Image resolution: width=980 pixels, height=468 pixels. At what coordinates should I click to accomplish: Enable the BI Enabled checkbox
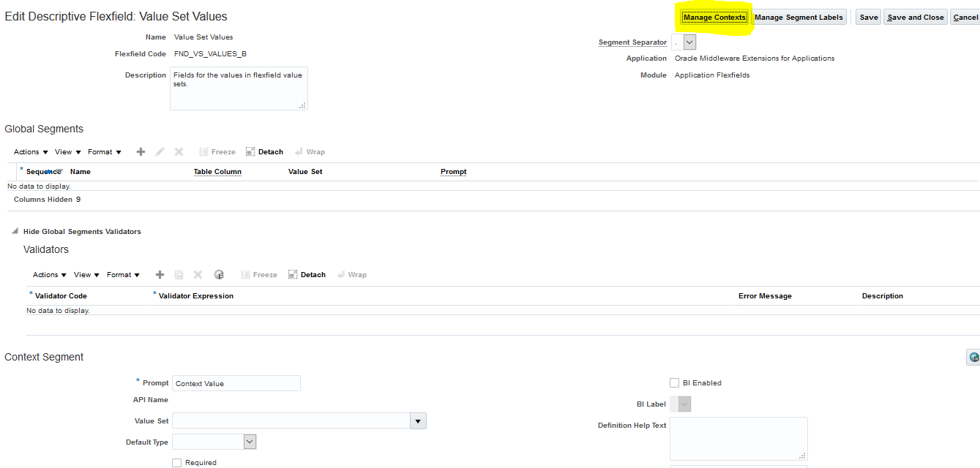tap(674, 382)
